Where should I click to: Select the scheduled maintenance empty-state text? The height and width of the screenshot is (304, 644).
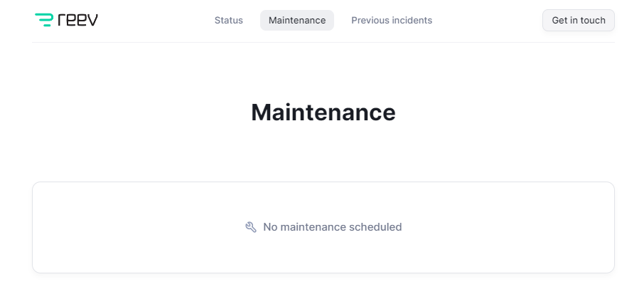332,227
